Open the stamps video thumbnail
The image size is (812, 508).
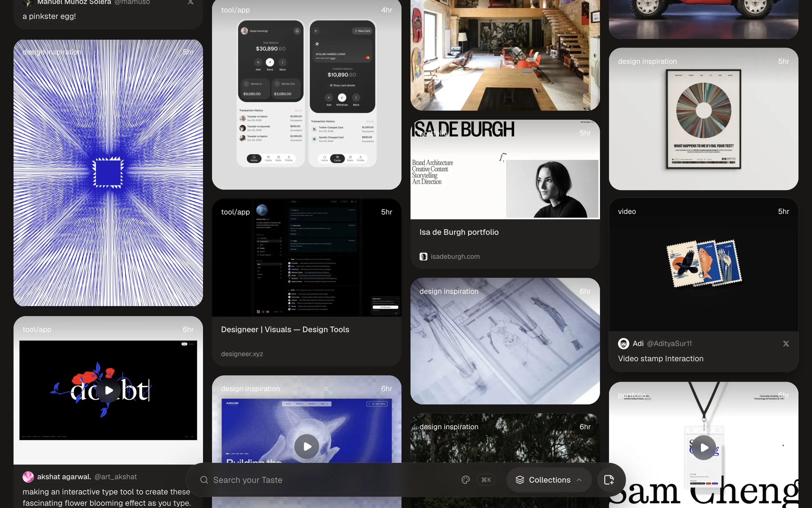pos(704,264)
